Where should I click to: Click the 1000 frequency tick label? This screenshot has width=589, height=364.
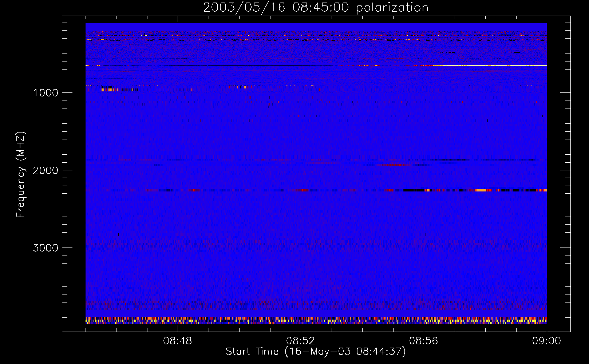(46, 93)
